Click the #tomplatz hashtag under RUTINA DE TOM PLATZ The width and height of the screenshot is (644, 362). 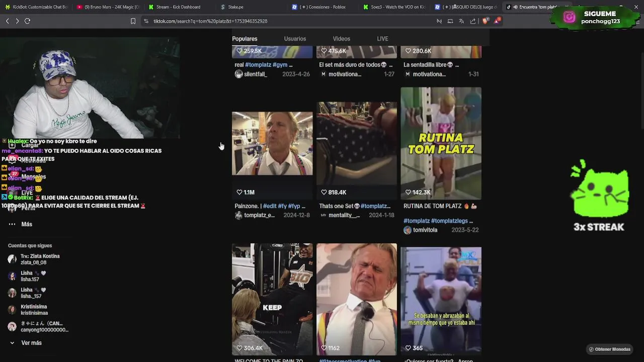point(417,221)
